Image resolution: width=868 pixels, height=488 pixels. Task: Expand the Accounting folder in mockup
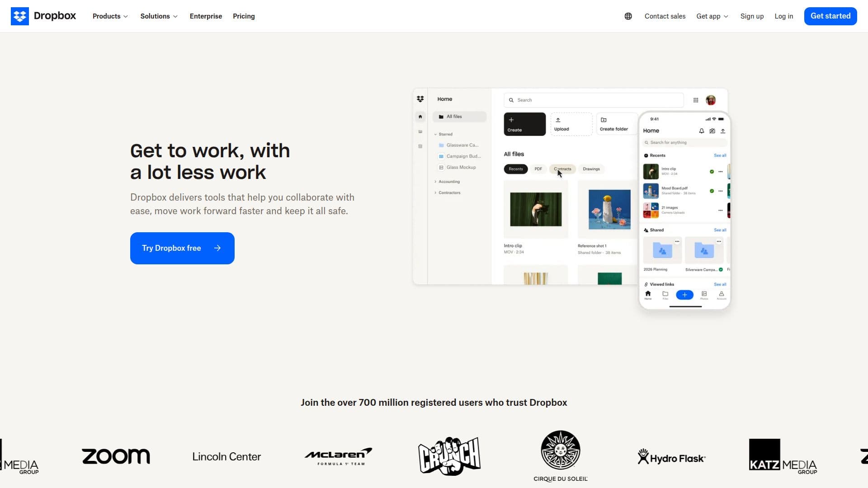coord(447,182)
